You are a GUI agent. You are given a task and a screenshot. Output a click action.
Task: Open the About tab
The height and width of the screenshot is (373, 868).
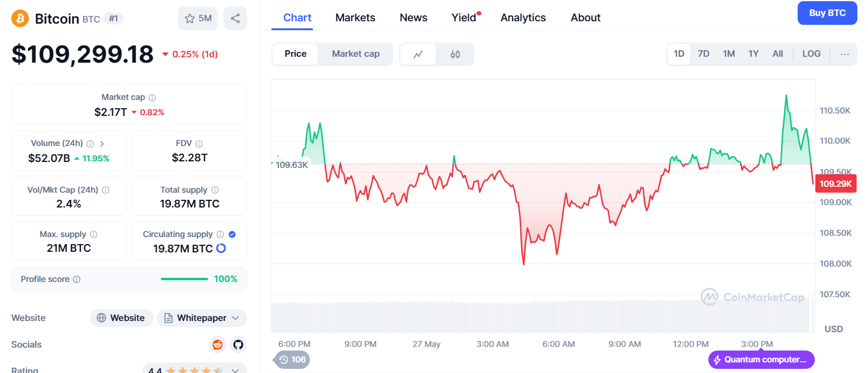585,18
